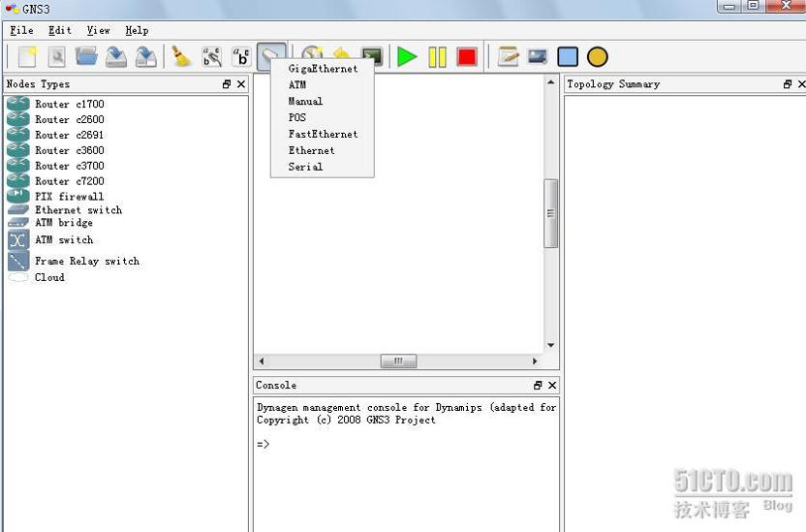Select Router c3700 node
The image size is (806, 532).
pyautogui.click(x=70, y=166)
